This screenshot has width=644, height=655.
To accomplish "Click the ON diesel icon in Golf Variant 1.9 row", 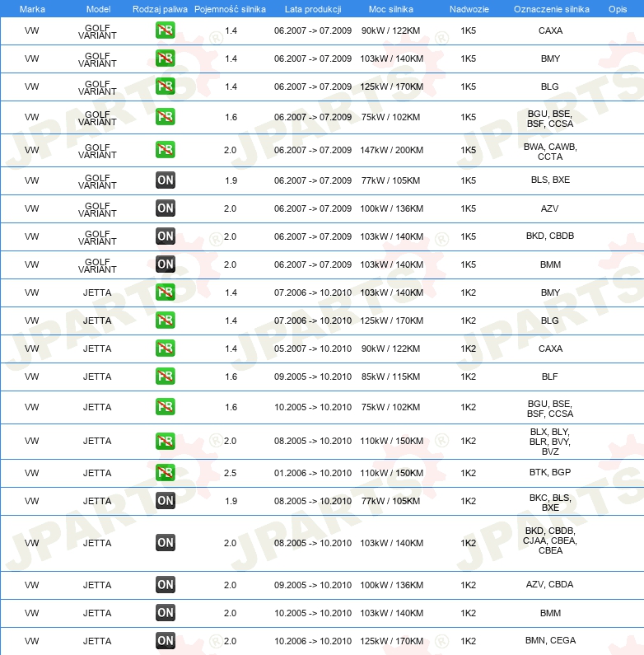I will tap(165, 180).
